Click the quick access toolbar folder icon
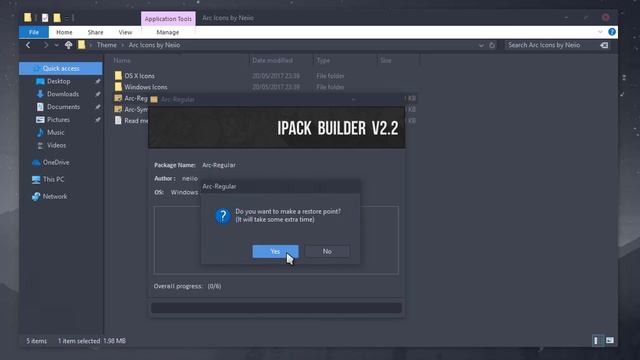The image size is (640, 360). [x=27, y=17]
